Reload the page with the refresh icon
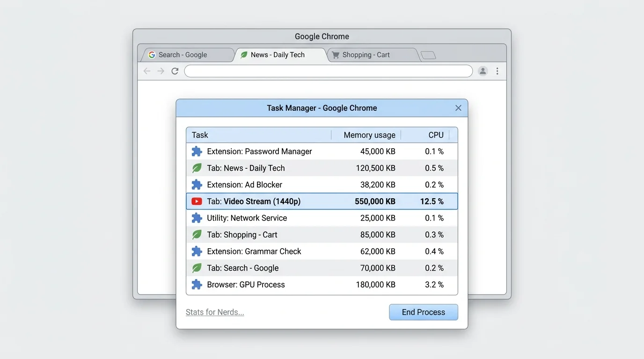 click(175, 71)
